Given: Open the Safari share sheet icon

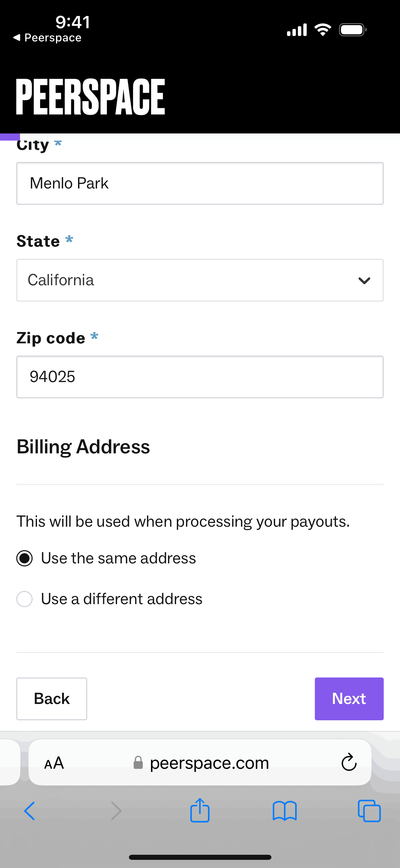Looking at the screenshot, I should (200, 810).
